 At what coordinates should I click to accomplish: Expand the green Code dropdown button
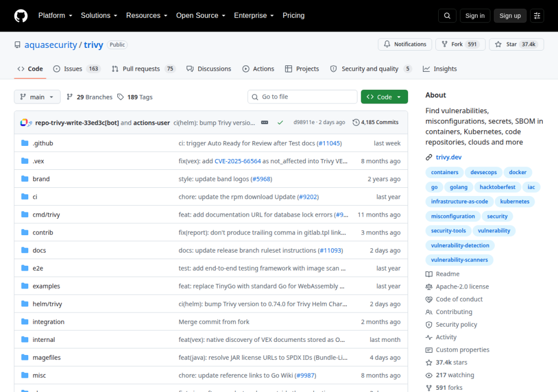coord(384,97)
